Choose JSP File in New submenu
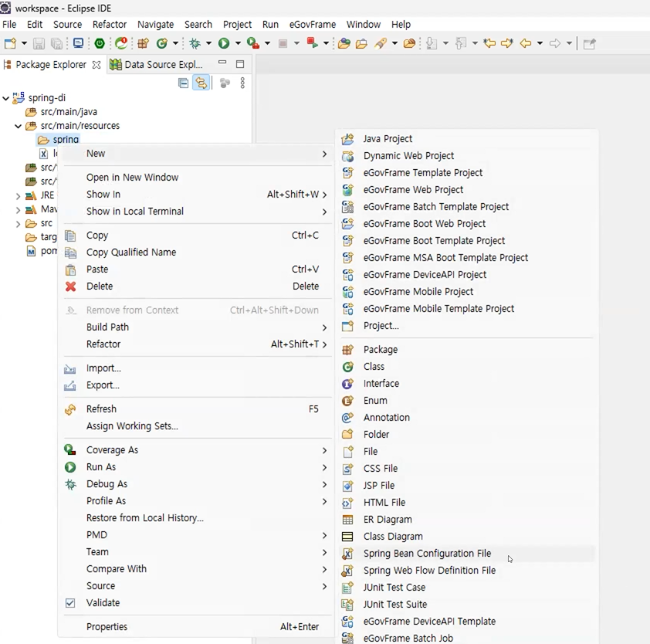 467,486
